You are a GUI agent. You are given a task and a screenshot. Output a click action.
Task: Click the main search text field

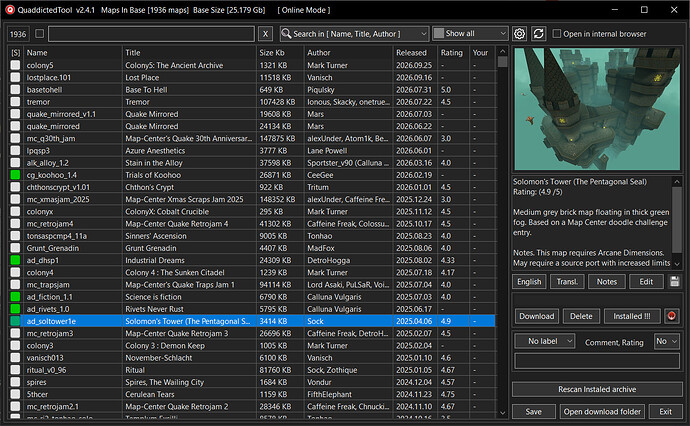(x=151, y=34)
